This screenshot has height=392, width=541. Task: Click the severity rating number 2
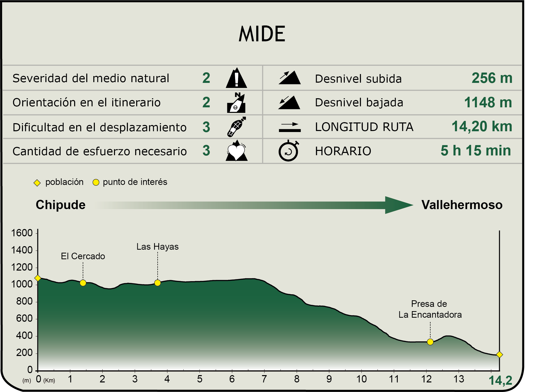[206, 78]
